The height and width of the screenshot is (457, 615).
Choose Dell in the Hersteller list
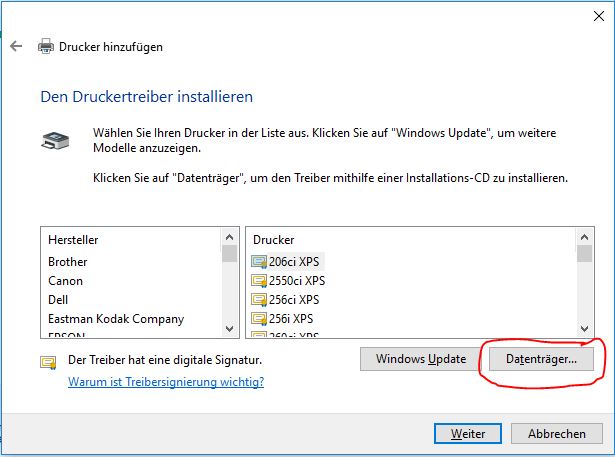click(x=58, y=299)
